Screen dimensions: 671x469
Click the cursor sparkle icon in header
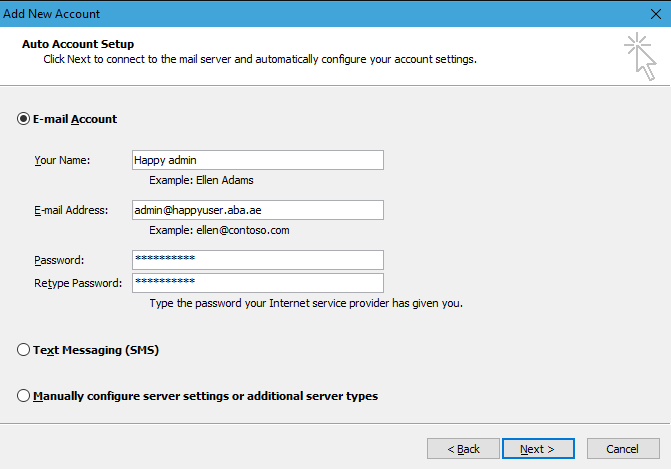[640, 56]
